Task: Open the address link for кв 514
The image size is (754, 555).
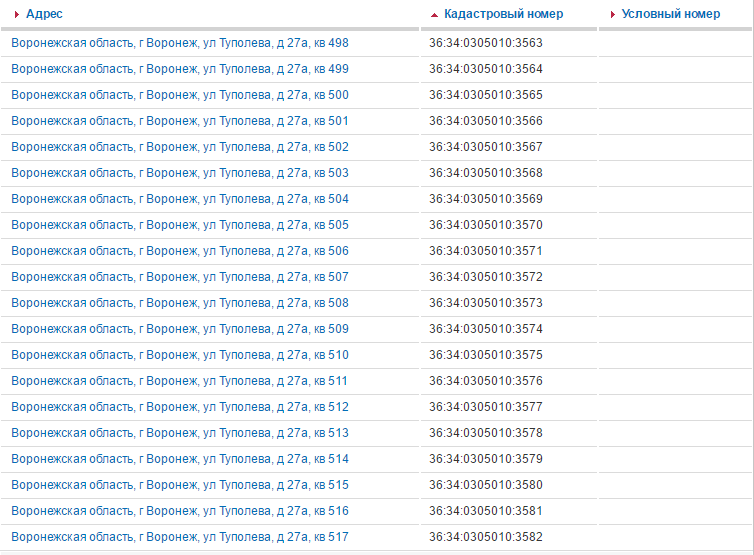Action: 180,459
